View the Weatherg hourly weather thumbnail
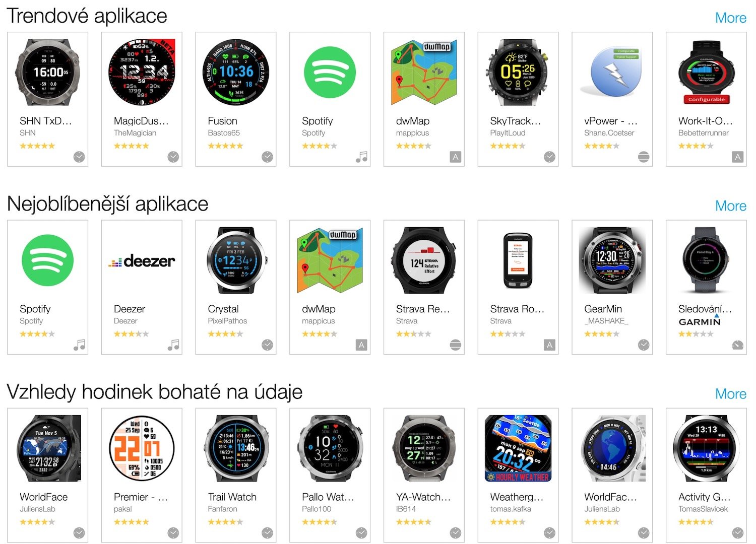Image resolution: width=756 pixels, height=544 pixels. pyautogui.click(x=518, y=448)
